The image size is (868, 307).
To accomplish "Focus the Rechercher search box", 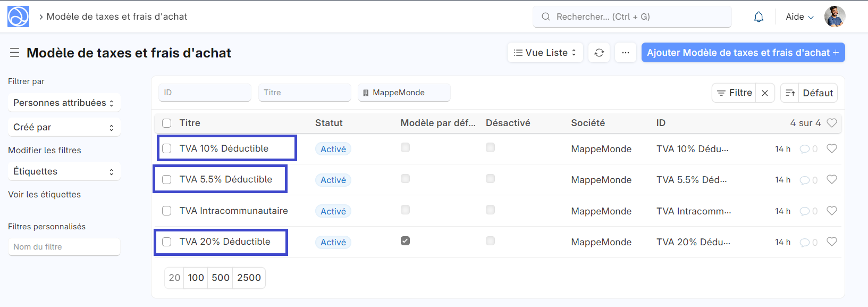I will pyautogui.click(x=632, y=16).
